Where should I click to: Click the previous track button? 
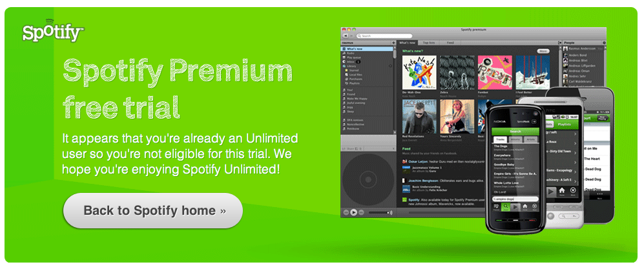click(x=346, y=212)
